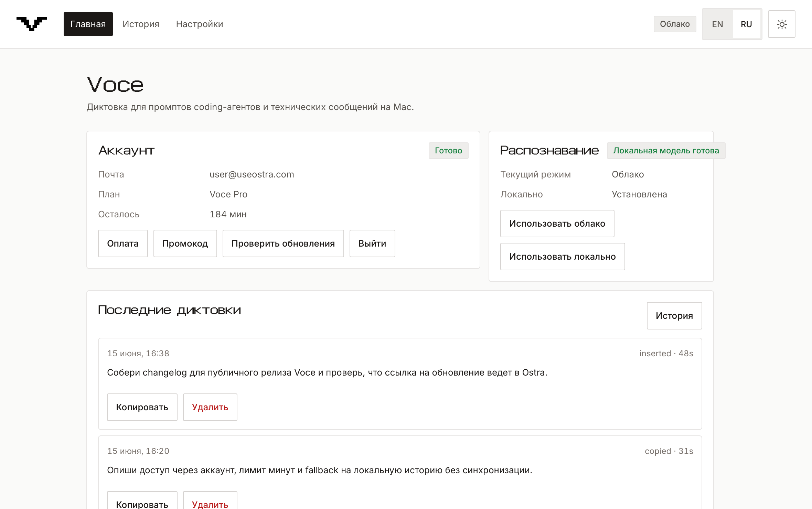Viewport: 812px width, 509px height.
Task: Click the dictation text starting Опиши доступ
Action: pos(320,470)
